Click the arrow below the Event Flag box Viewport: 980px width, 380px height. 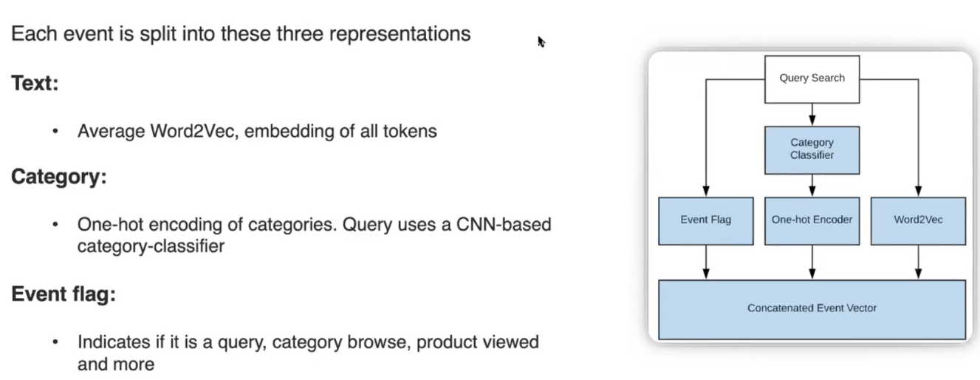[x=706, y=262]
